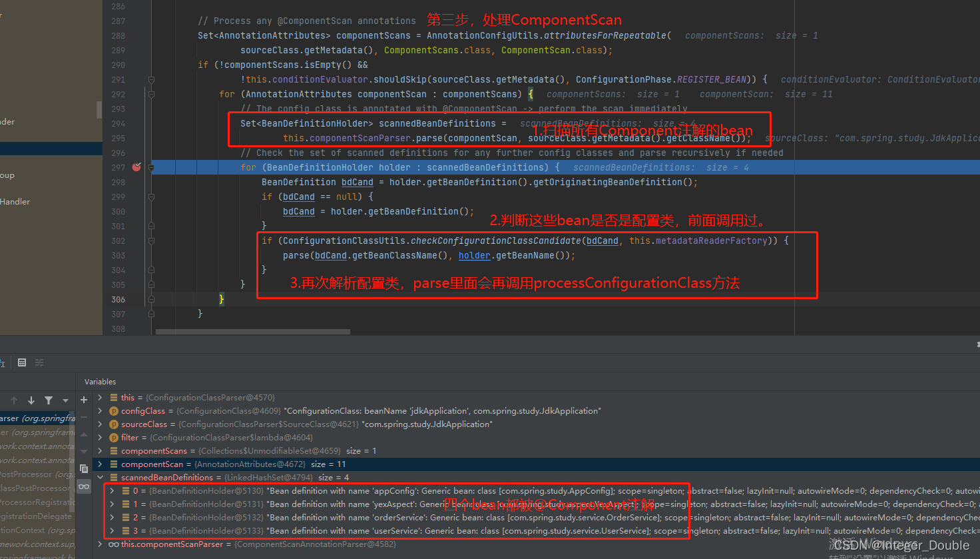Image resolution: width=980 pixels, height=559 pixels.
Task: Expand the filter variable node
Action: click(101, 438)
